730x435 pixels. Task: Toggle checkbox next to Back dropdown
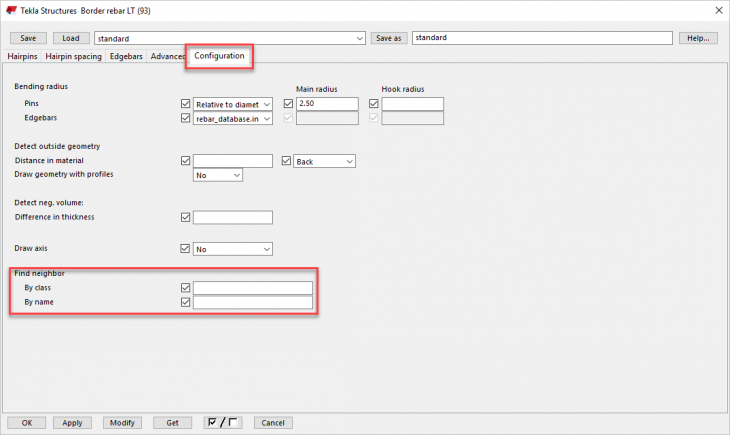click(x=286, y=161)
